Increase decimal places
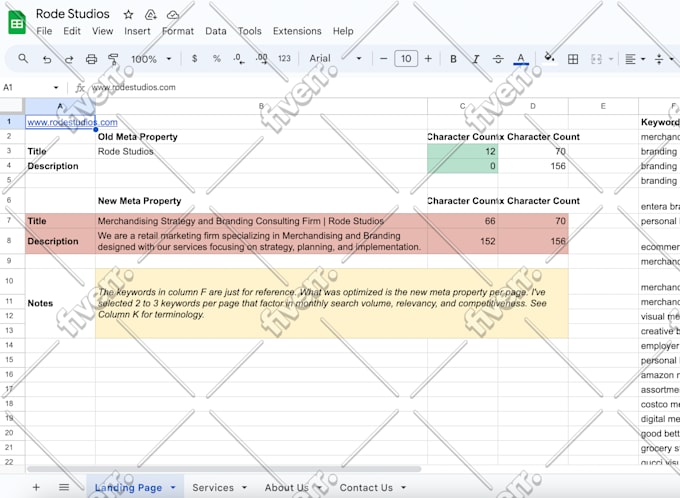The width and height of the screenshot is (680, 498). (262, 59)
